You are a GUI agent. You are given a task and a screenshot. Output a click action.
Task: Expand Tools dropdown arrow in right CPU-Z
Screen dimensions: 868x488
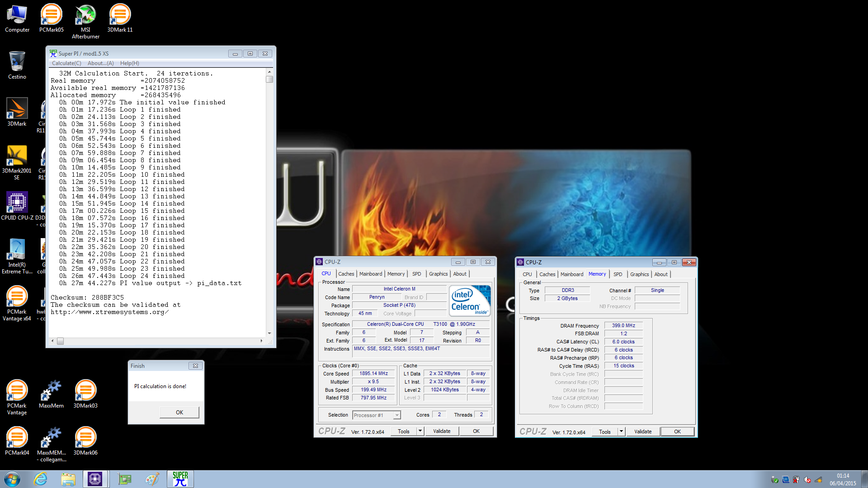[x=621, y=432]
